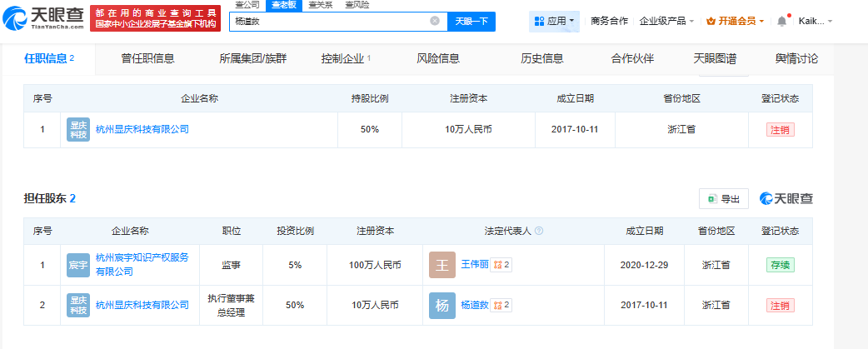Click the help icon beside 法定代表人
The height and width of the screenshot is (349, 868).
click(539, 231)
